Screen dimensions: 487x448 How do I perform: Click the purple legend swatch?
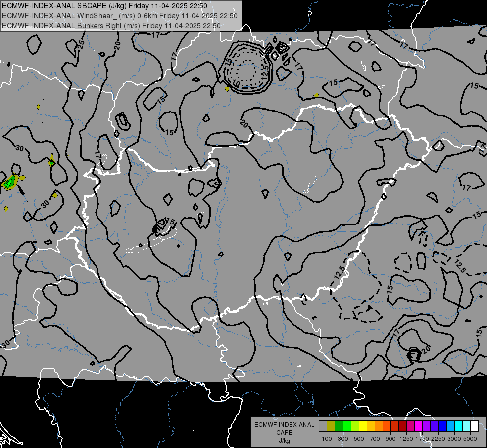(427, 426)
